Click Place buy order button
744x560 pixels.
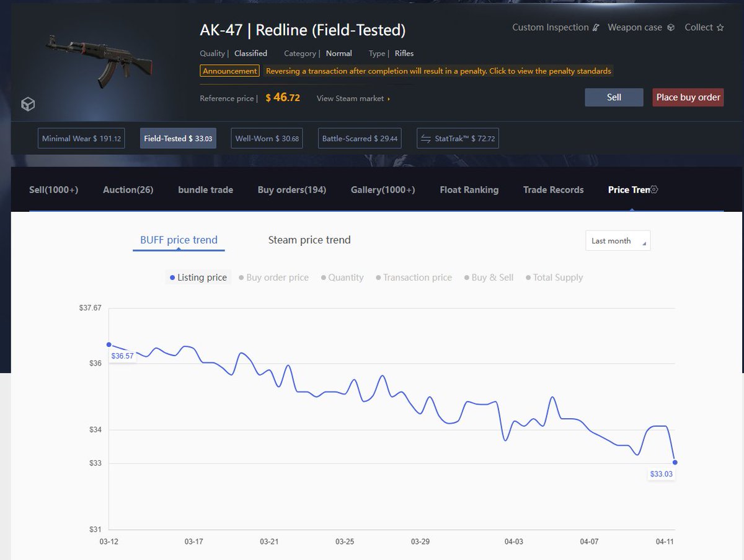(x=688, y=97)
